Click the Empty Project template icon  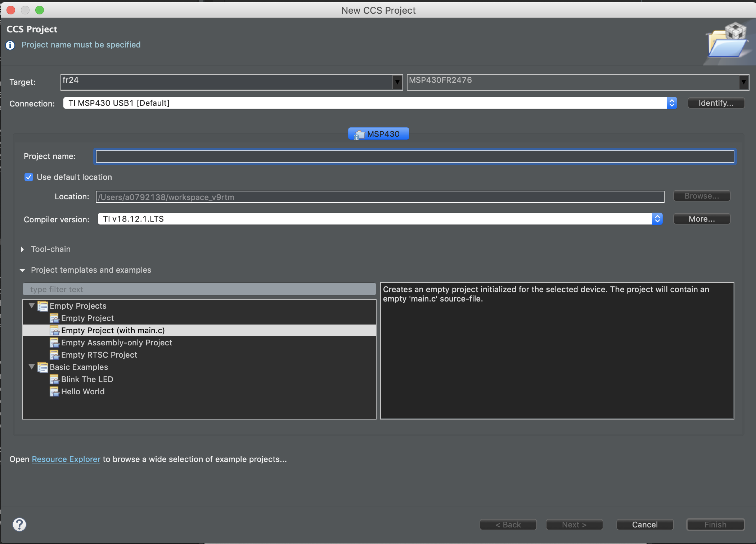(54, 318)
